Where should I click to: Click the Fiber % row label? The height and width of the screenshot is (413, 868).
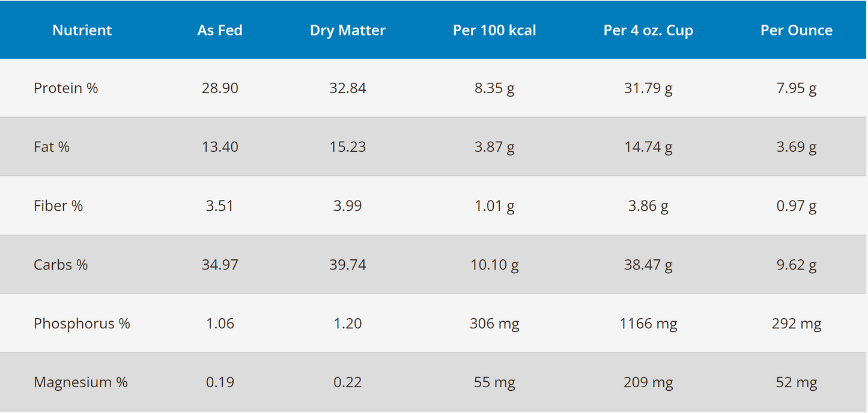click(x=58, y=206)
